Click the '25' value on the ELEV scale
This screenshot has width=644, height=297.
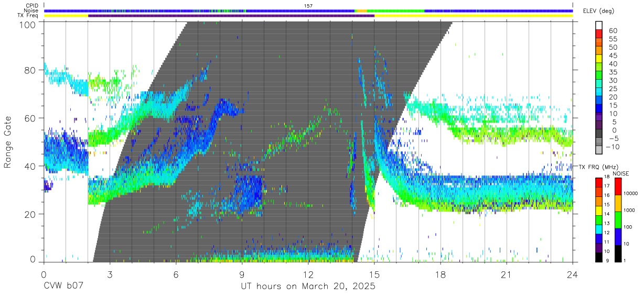click(613, 89)
